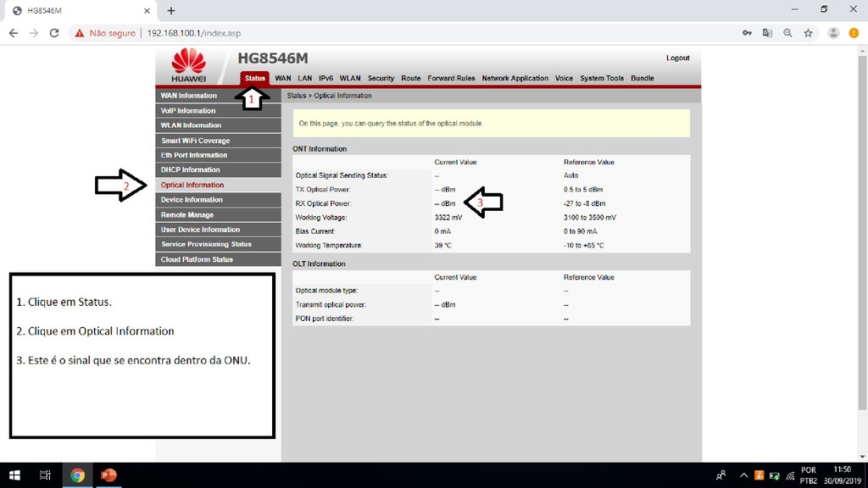Viewport: 868px width, 488px height.
Task: Open the Windows Start menu
Action: pyautogui.click(x=15, y=475)
